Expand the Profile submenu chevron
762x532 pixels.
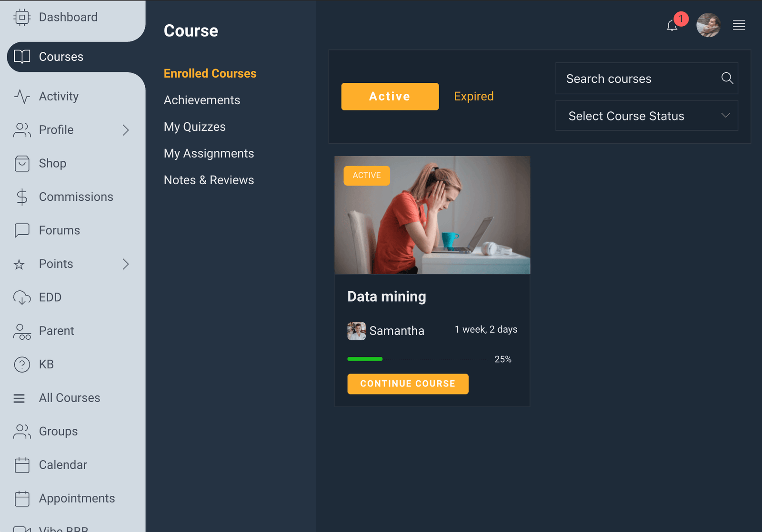coord(126,130)
